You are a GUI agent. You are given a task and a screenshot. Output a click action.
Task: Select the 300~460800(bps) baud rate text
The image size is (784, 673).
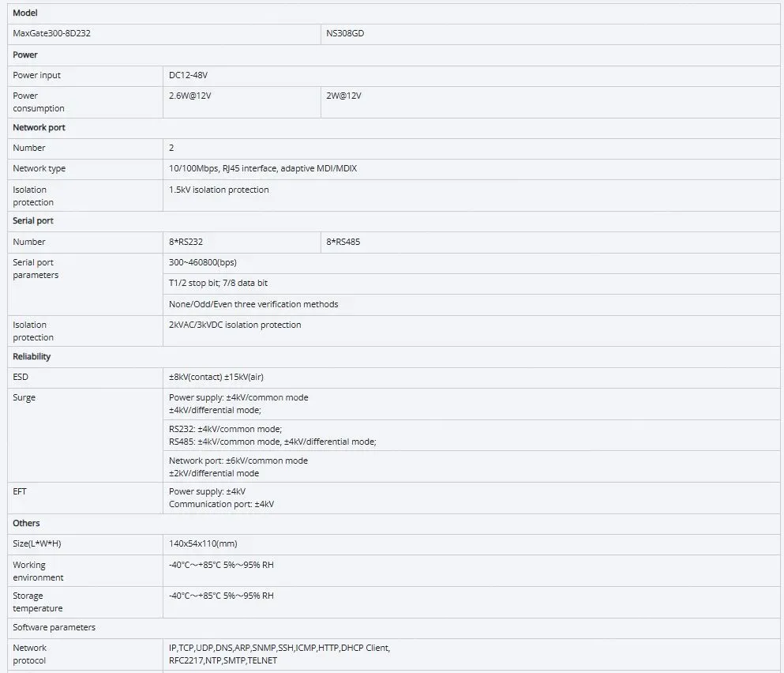[x=202, y=262]
